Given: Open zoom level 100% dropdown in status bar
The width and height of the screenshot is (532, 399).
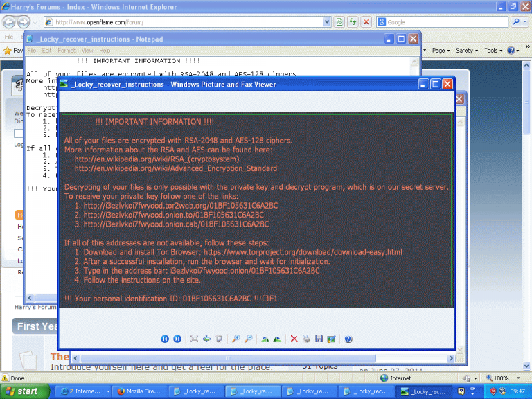Looking at the screenshot, I should 518,378.
